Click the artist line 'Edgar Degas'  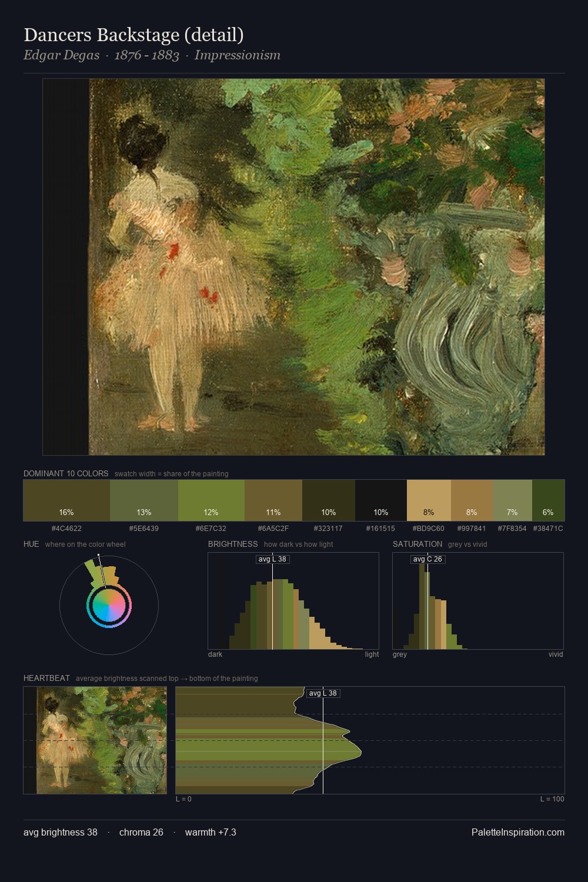click(x=62, y=55)
